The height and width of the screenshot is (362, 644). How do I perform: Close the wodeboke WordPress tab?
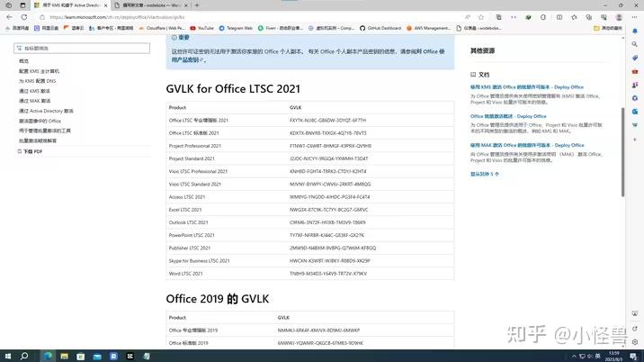point(186,5)
